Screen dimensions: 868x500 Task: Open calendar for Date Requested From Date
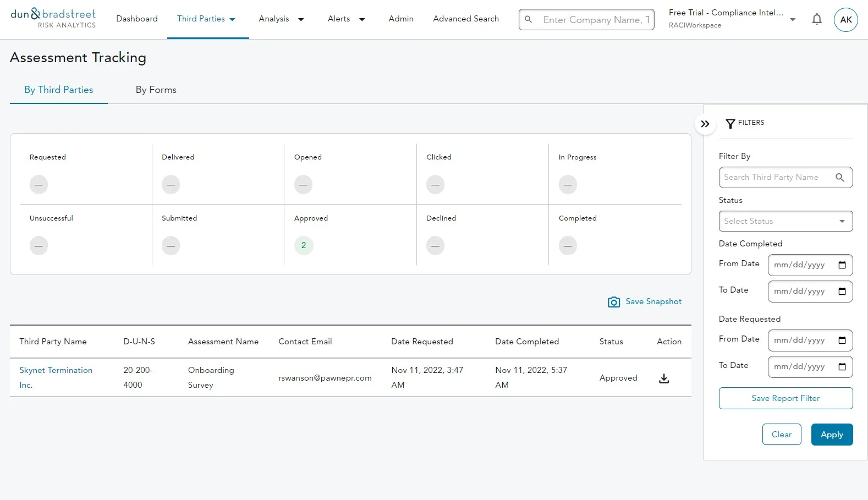[x=842, y=340]
